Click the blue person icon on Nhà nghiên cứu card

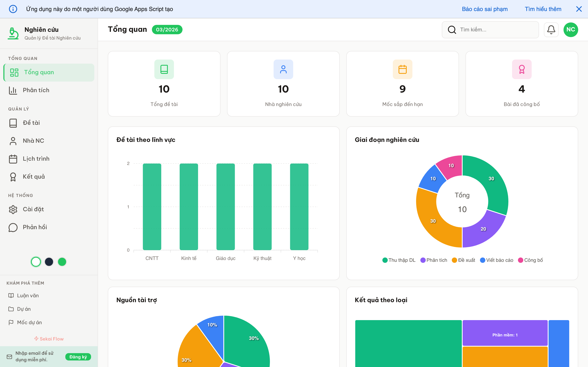tap(283, 69)
